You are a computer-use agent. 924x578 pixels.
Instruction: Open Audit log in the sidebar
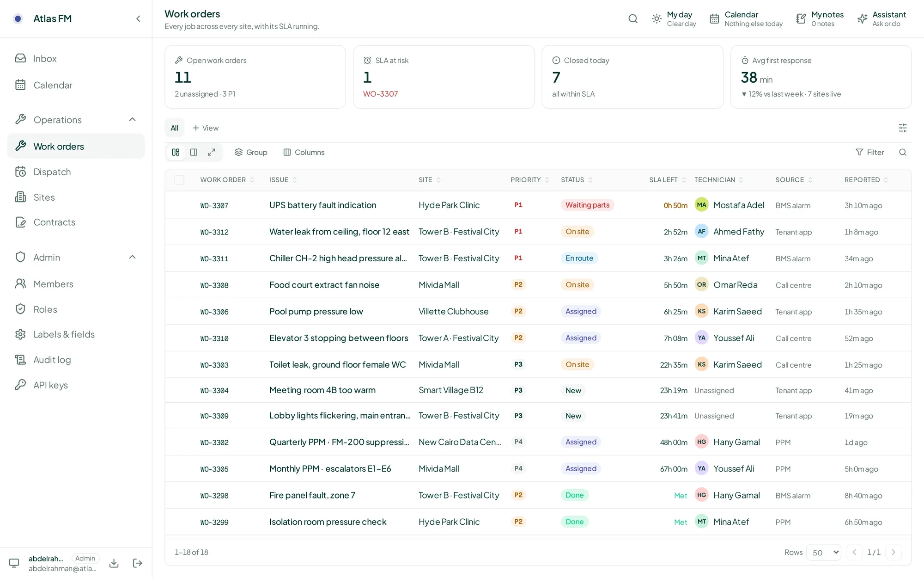(x=76, y=359)
